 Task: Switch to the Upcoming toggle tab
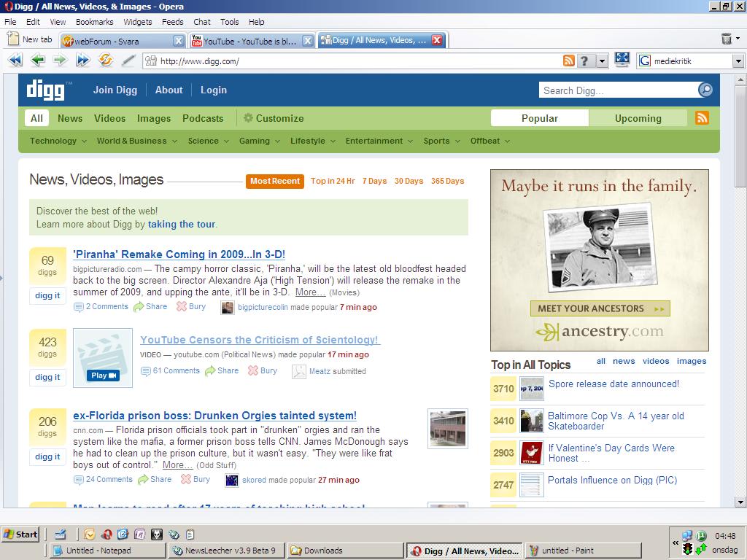tap(638, 118)
